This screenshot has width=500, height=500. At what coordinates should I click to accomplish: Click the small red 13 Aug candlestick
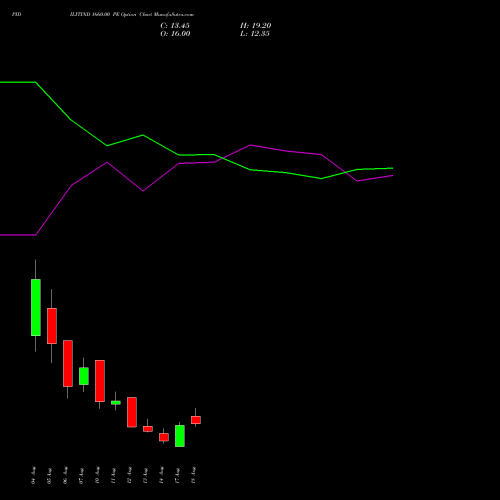click(x=148, y=429)
